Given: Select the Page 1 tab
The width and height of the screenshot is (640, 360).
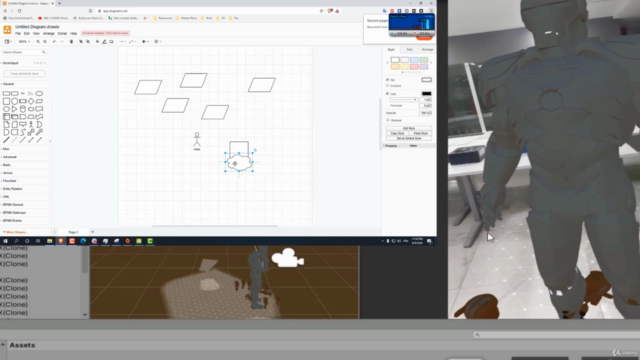Looking at the screenshot, I should pyautogui.click(x=73, y=232).
